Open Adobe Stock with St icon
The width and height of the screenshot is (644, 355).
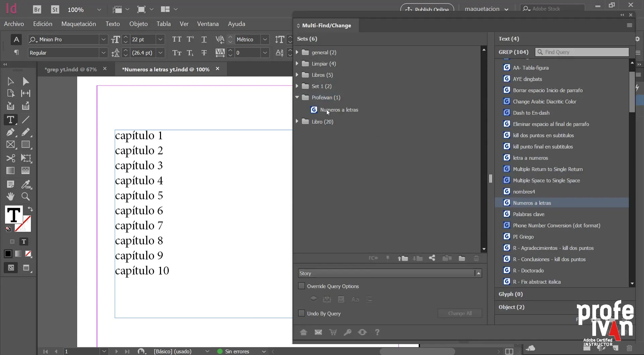(x=55, y=9)
